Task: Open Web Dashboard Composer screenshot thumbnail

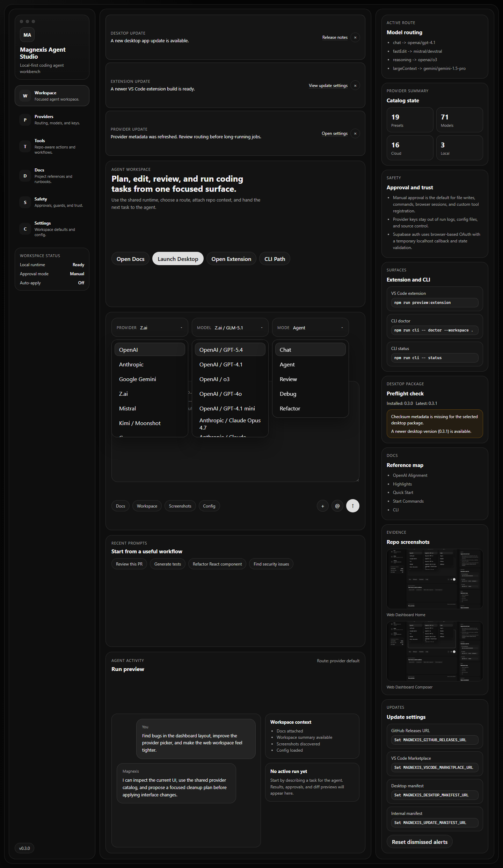Action: point(435,651)
